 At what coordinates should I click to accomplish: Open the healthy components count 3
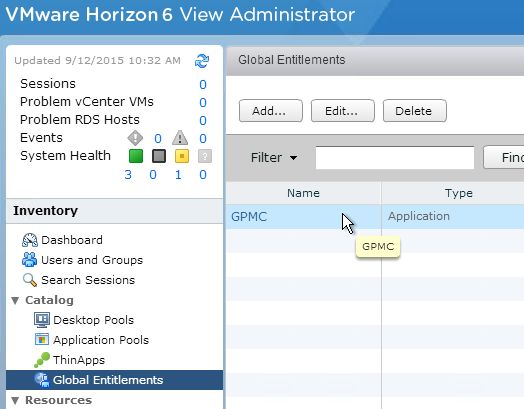(128, 174)
